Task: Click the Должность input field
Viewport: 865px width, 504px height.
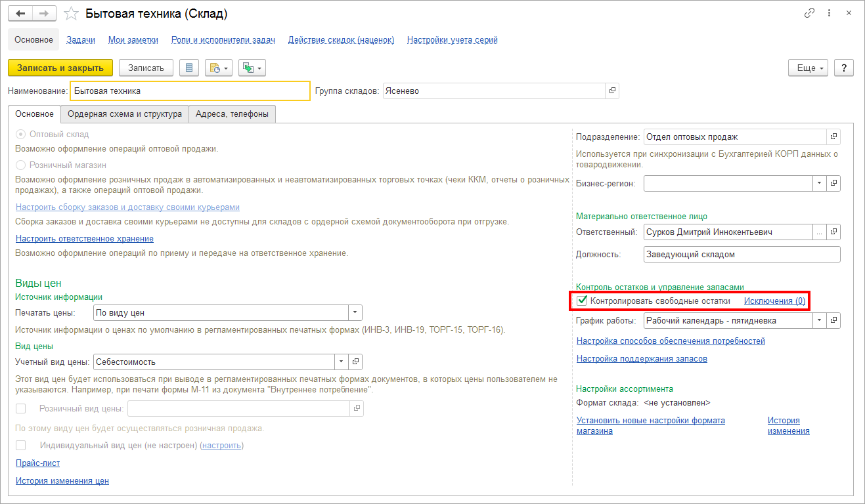Action: click(742, 254)
